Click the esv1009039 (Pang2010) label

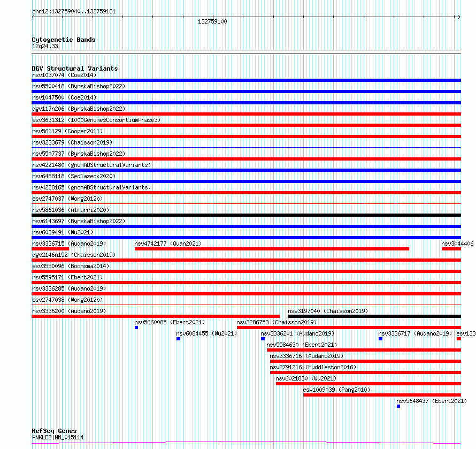coord(336,390)
